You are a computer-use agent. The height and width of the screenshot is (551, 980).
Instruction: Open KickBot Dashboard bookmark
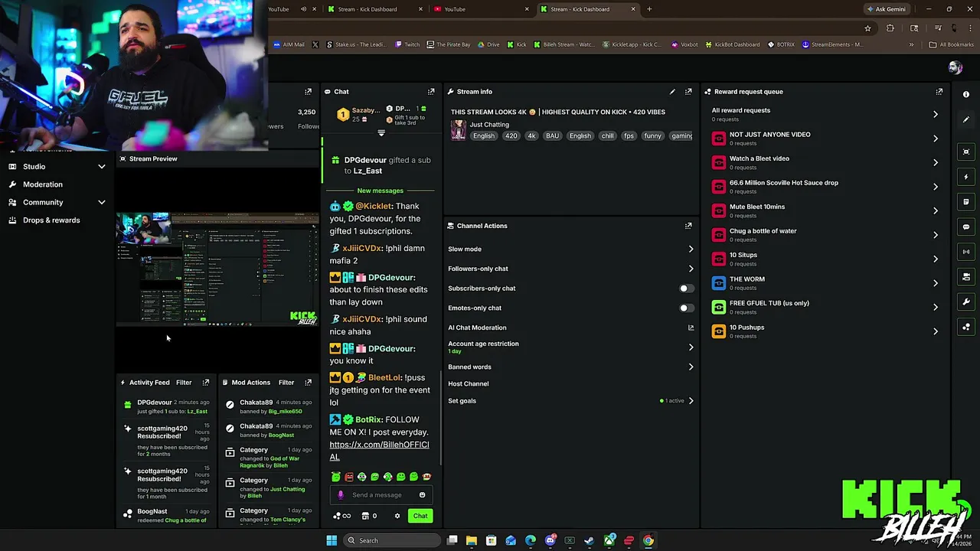coord(731,44)
